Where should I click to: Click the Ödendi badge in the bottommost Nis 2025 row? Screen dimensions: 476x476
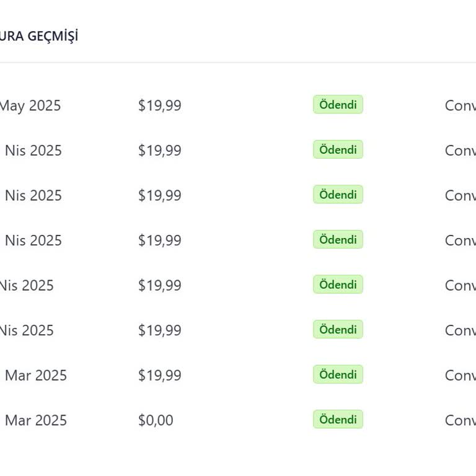(x=338, y=330)
